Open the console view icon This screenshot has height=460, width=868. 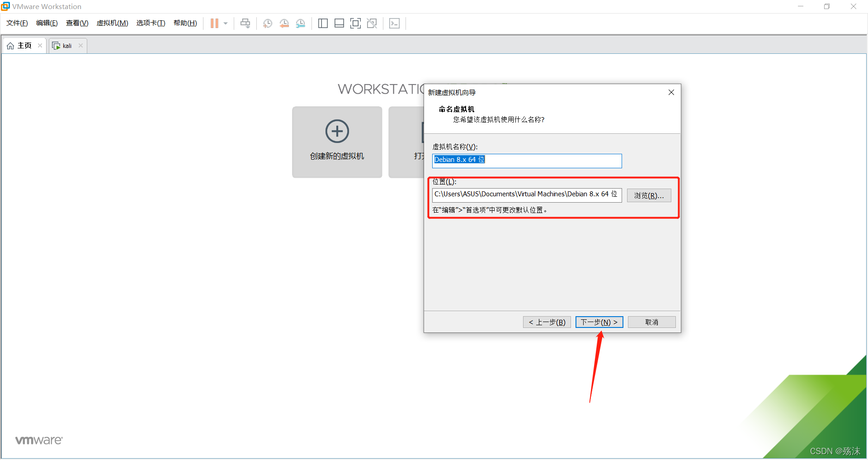coord(394,24)
